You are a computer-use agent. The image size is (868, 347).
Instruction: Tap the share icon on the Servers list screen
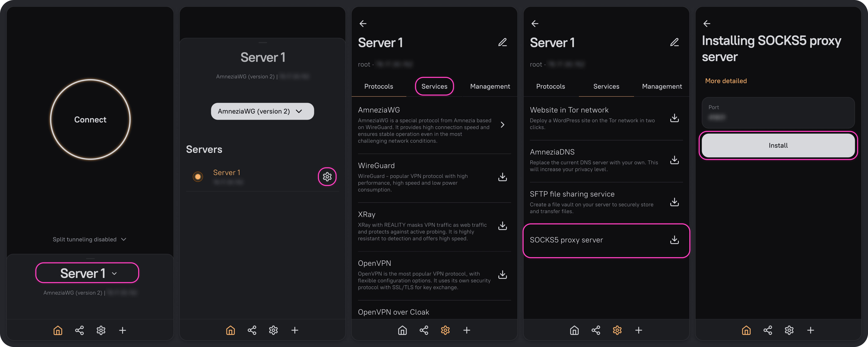coord(252,330)
